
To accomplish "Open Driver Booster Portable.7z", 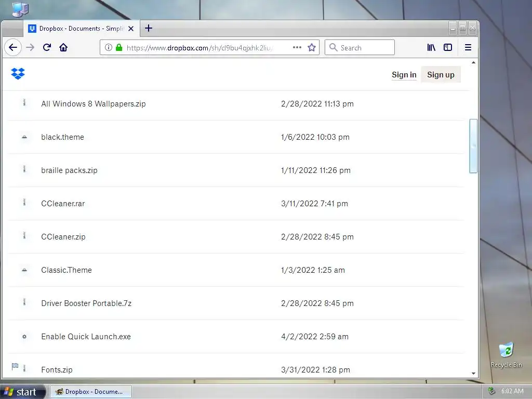I will pyautogui.click(x=86, y=303).
